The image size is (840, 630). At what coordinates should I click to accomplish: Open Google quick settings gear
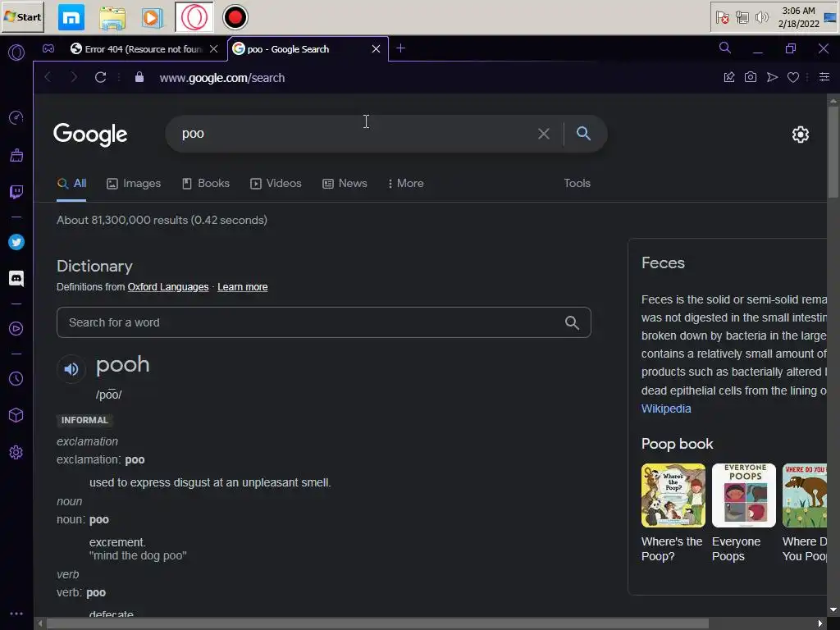tap(801, 135)
